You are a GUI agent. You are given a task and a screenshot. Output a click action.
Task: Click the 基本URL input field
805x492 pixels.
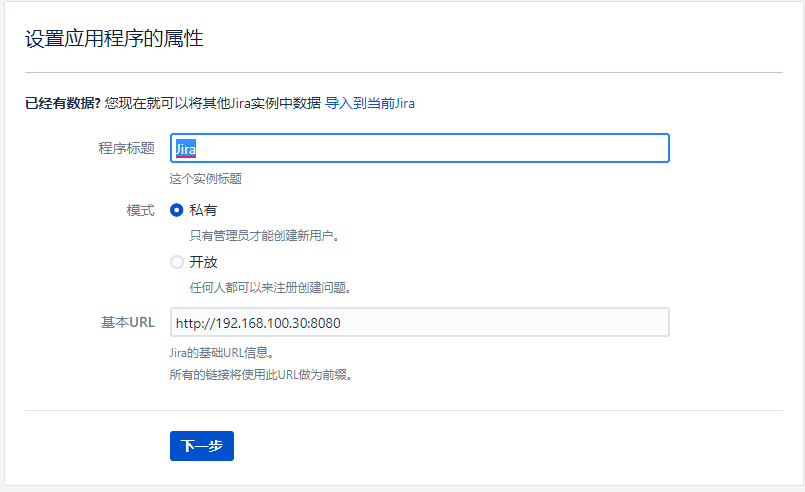click(x=419, y=322)
